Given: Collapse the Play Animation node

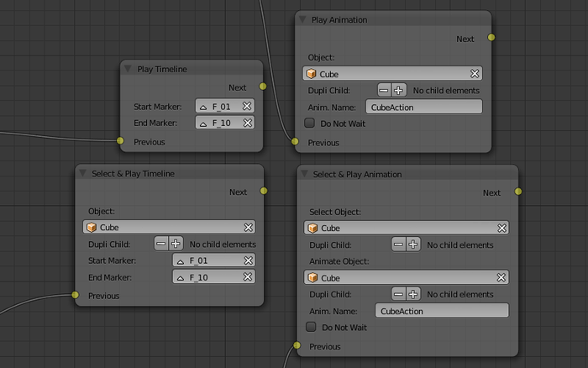Looking at the screenshot, I should tap(302, 19).
